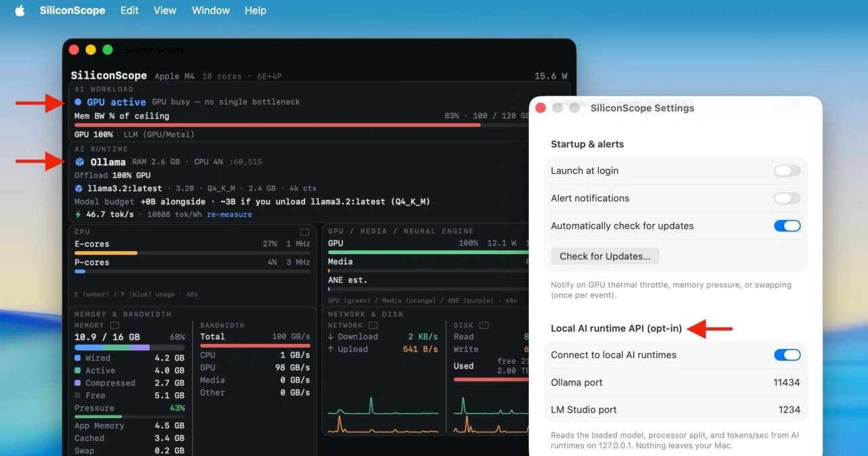Click the blue Wired color swatch
This screenshot has height=456, width=868.
[78, 358]
